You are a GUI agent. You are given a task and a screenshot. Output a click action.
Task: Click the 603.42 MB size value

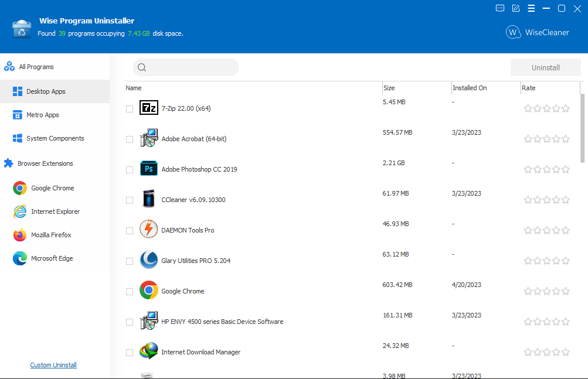[397, 285]
